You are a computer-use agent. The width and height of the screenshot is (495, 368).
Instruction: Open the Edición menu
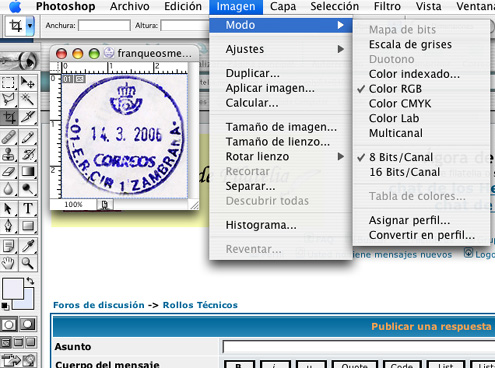pyautogui.click(x=183, y=6)
